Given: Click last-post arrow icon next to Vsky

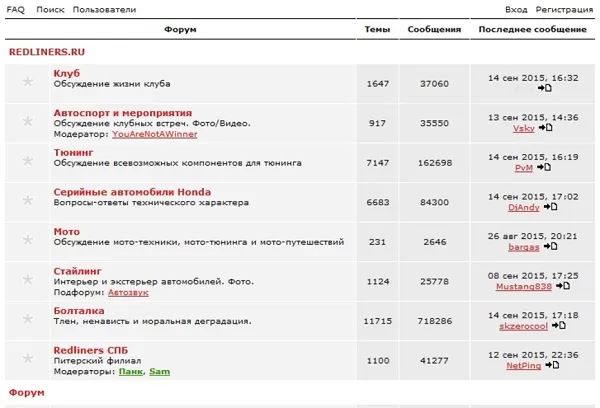Looking at the screenshot, I should coord(545,128).
